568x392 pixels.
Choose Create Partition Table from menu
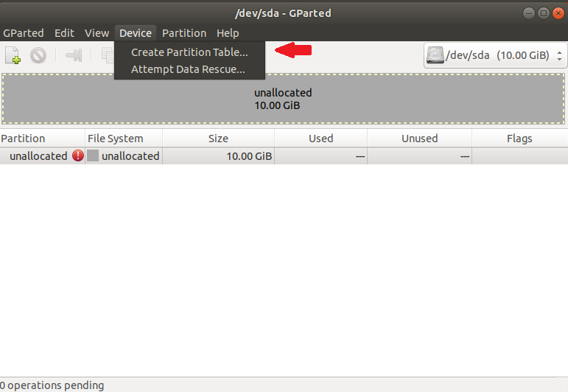pos(189,52)
